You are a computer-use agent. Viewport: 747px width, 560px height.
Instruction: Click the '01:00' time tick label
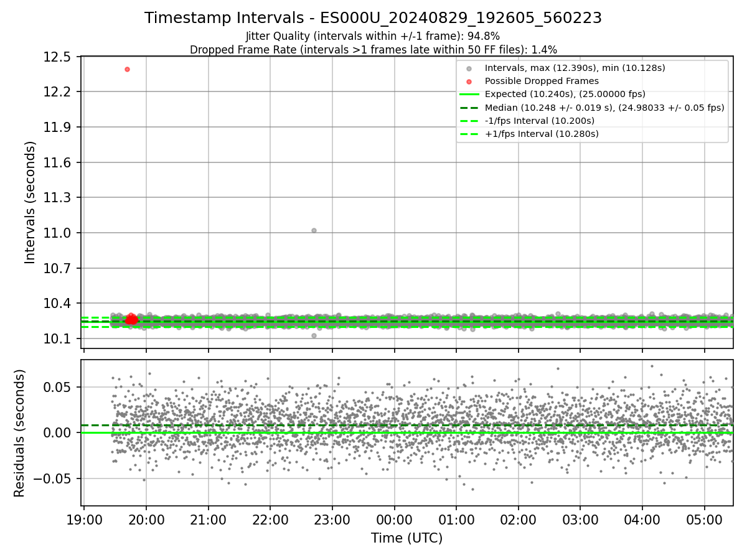[456, 520]
